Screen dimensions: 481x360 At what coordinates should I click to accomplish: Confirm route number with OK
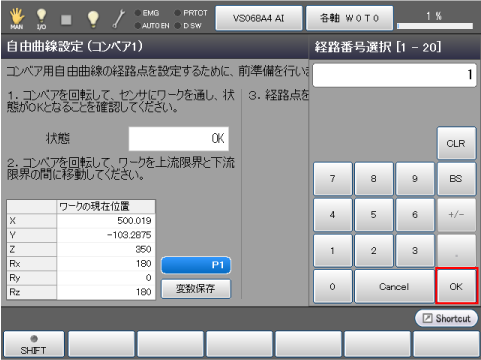456,286
